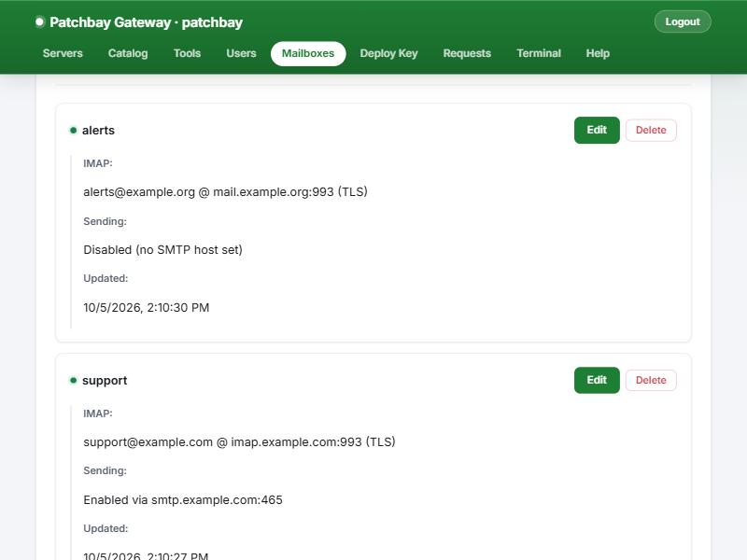The image size is (747, 560).
Task: Open the Deploy Key tab
Action: click(388, 53)
